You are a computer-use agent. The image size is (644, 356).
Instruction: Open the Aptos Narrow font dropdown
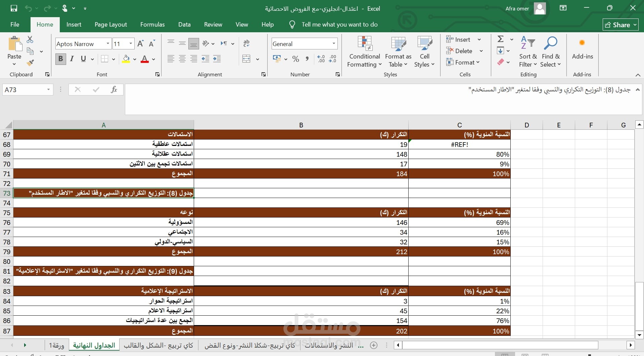click(108, 44)
